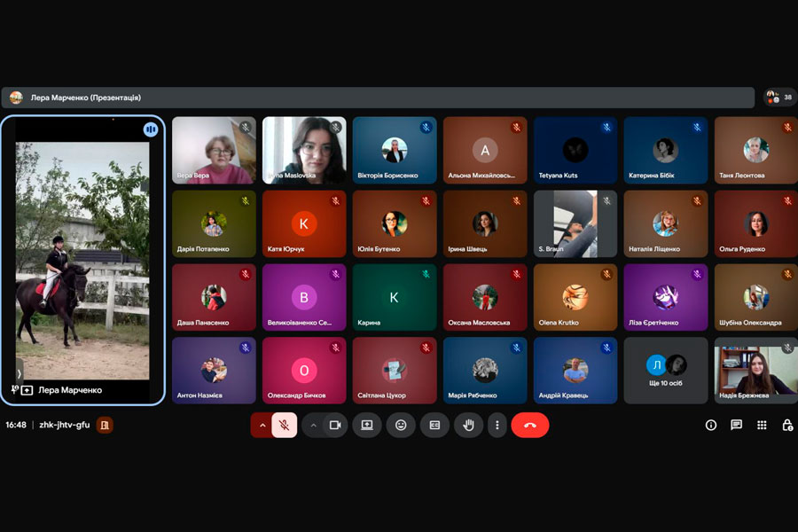Click muted mic icon on Світлана Цукор tile
798x532 pixels.
pyautogui.click(x=426, y=348)
